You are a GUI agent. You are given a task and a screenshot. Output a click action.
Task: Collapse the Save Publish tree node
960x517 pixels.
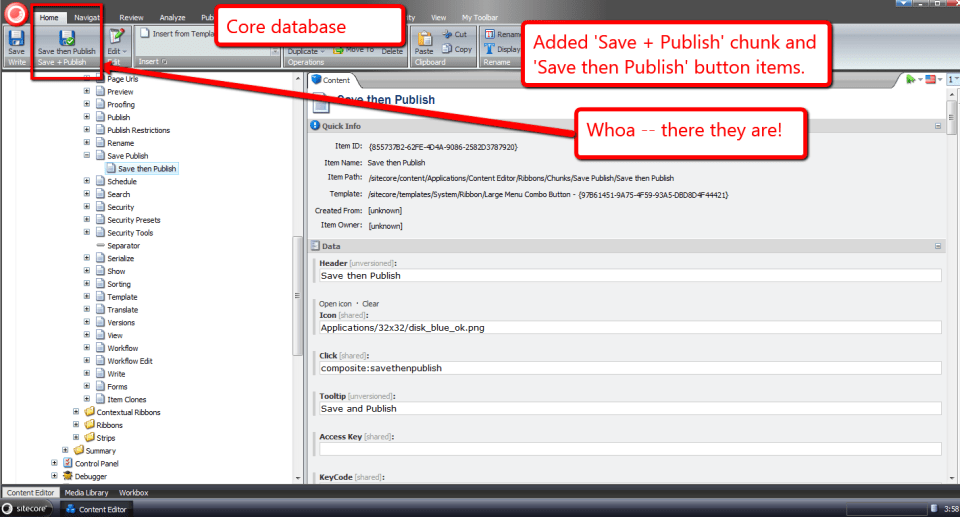[x=87, y=155]
